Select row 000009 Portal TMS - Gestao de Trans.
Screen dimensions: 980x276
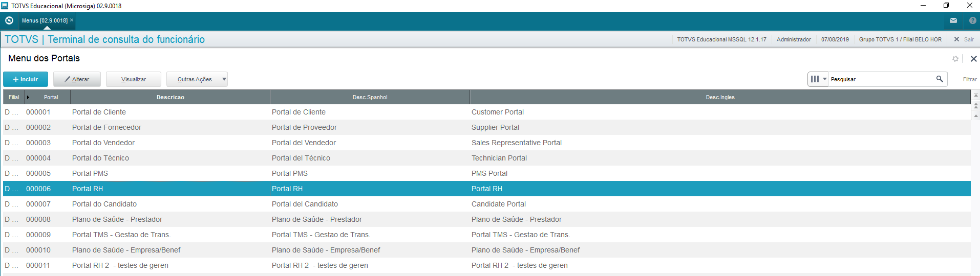pos(487,235)
